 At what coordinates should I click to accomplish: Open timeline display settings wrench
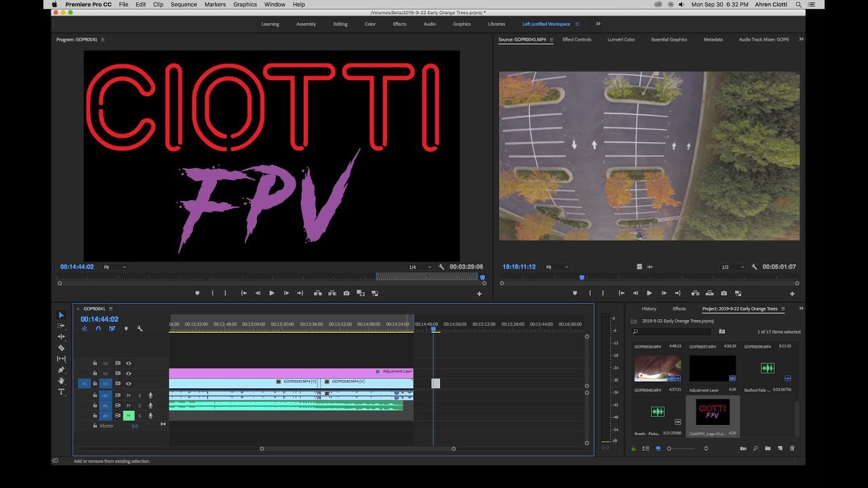pos(140,329)
